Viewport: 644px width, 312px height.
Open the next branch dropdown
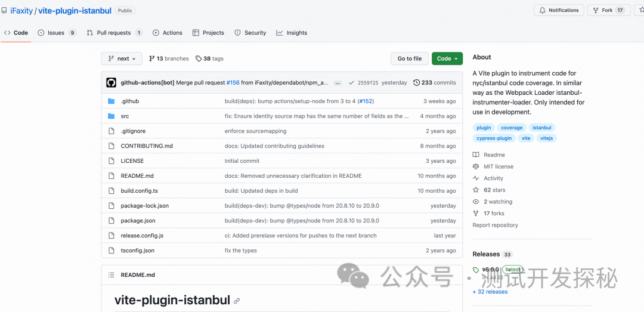click(122, 58)
